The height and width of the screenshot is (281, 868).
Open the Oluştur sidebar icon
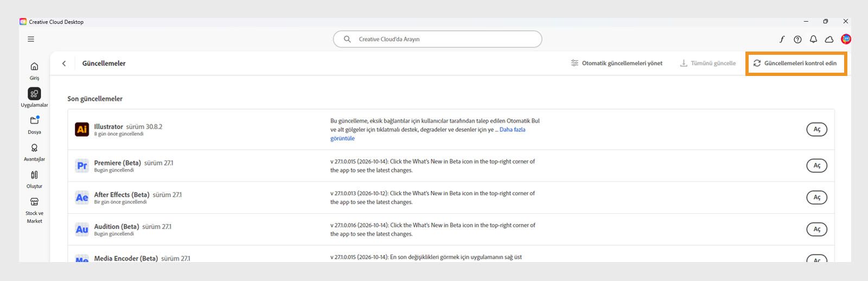[34, 175]
